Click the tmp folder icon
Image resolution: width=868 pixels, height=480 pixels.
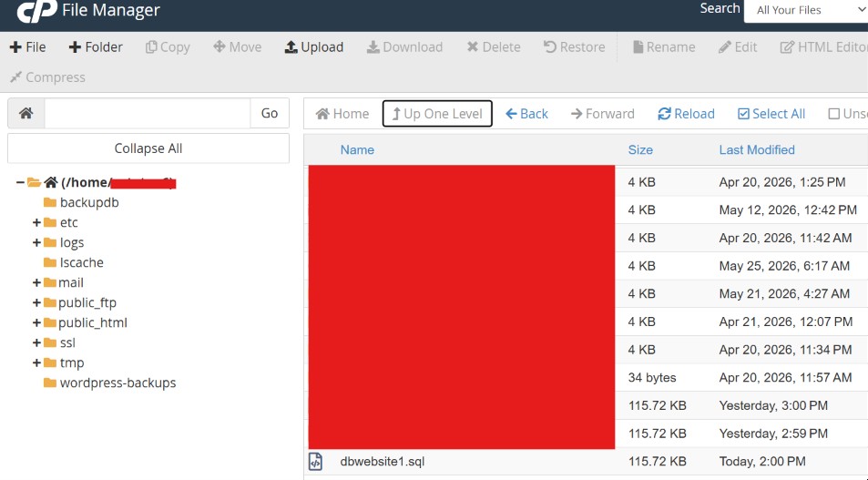[x=50, y=363]
